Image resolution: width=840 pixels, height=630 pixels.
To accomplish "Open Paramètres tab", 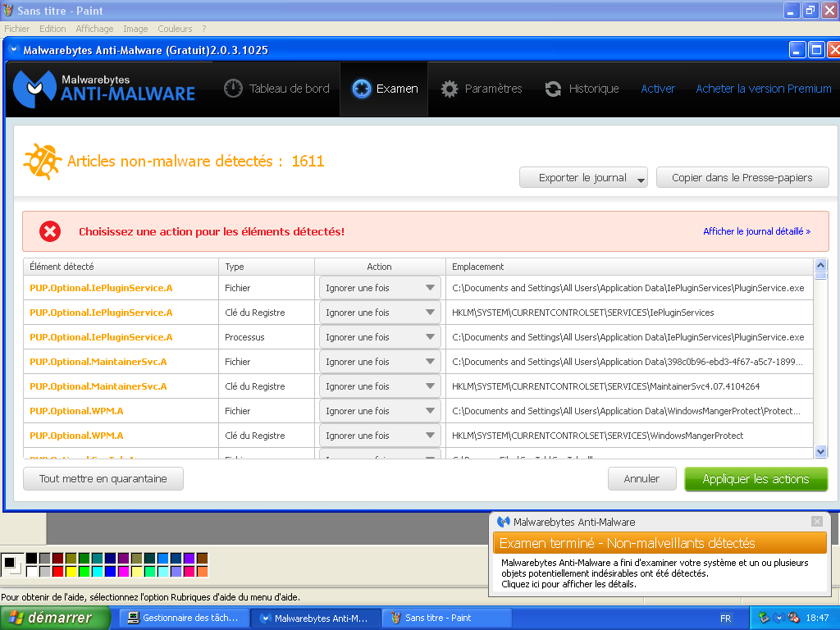I will point(481,89).
